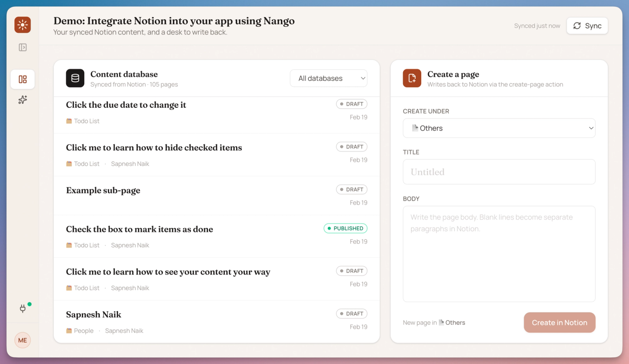Screen dimensions: 629x364
Task: Focus the page body text area
Action: (x=499, y=254)
